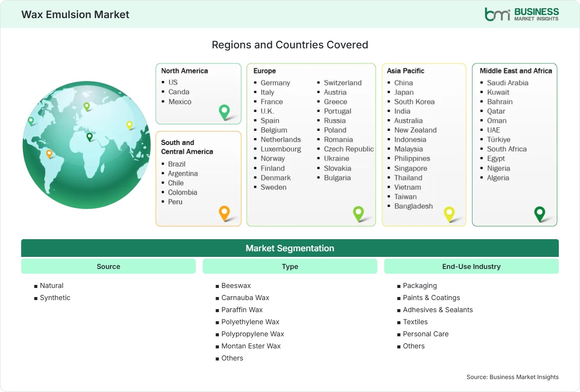The height and width of the screenshot is (392, 580).
Task: Click 'US' in North America list
Action: [173, 82]
